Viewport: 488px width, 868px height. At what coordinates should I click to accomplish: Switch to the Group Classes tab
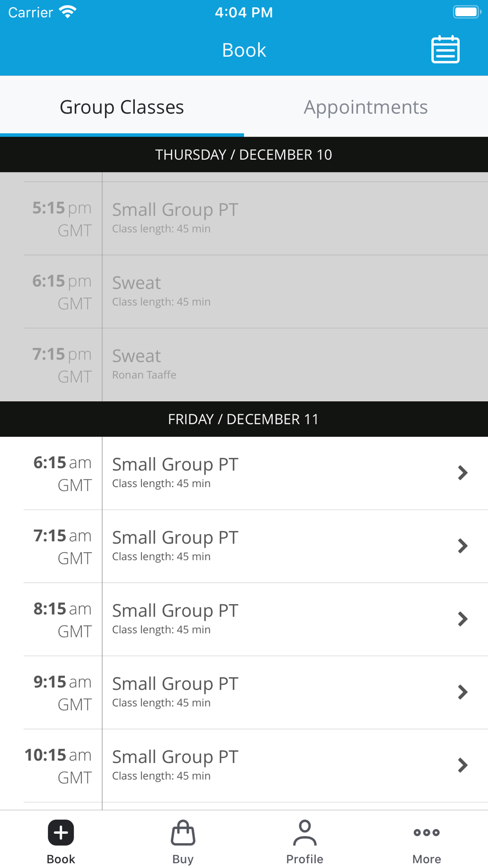click(122, 107)
